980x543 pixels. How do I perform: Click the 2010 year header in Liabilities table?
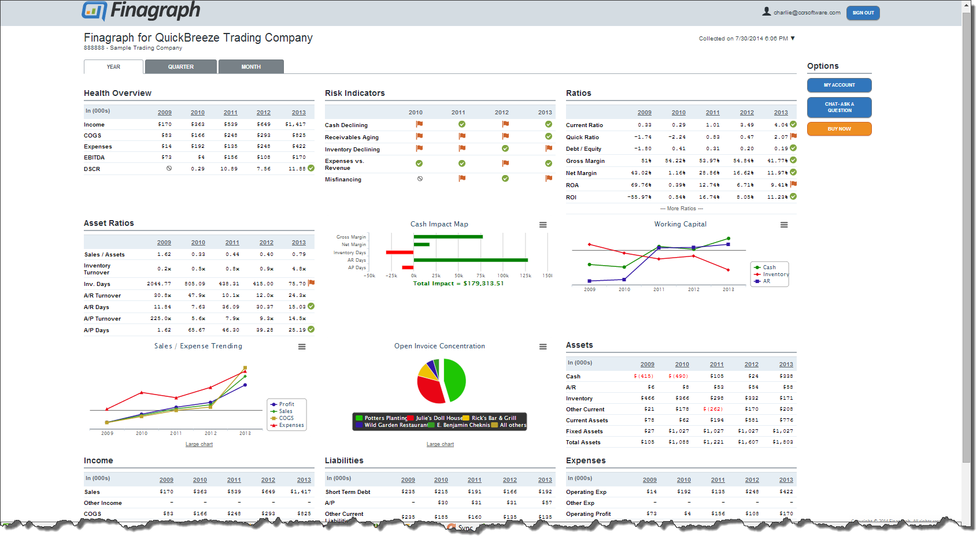coord(441,480)
